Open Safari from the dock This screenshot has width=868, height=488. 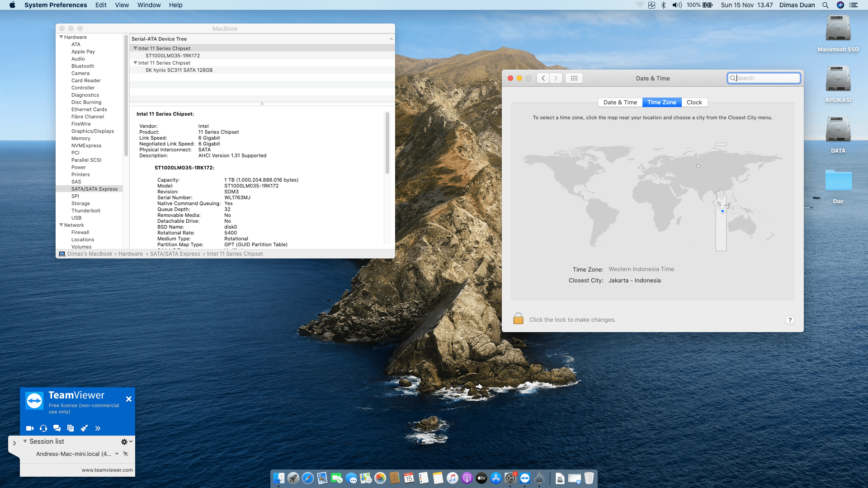point(308,478)
